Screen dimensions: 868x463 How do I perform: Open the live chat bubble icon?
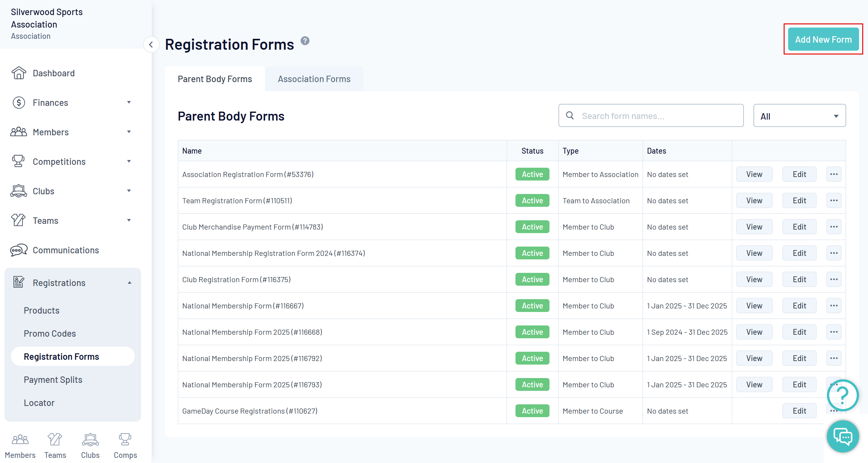click(x=842, y=436)
